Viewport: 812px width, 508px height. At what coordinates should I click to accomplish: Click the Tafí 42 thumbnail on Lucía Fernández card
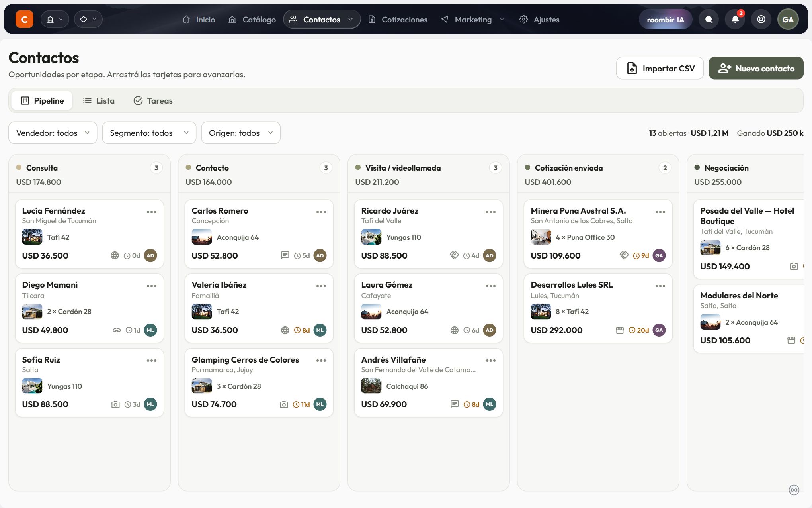pyautogui.click(x=32, y=237)
